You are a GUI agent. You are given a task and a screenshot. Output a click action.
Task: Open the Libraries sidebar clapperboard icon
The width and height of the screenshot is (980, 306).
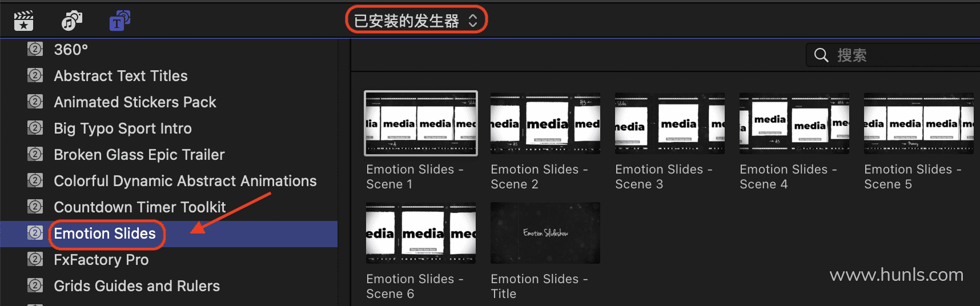click(x=24, y=21)
